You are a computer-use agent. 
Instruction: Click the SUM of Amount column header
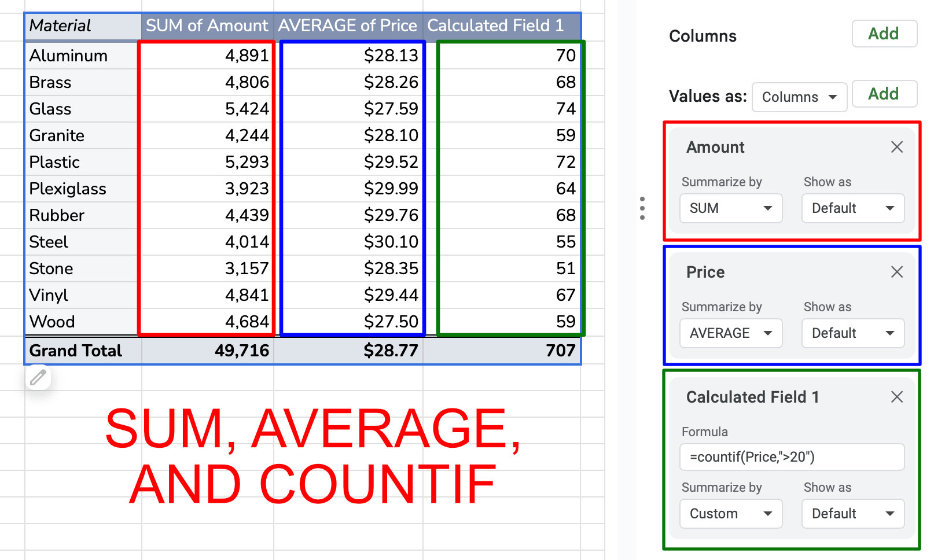coord(207,25)
